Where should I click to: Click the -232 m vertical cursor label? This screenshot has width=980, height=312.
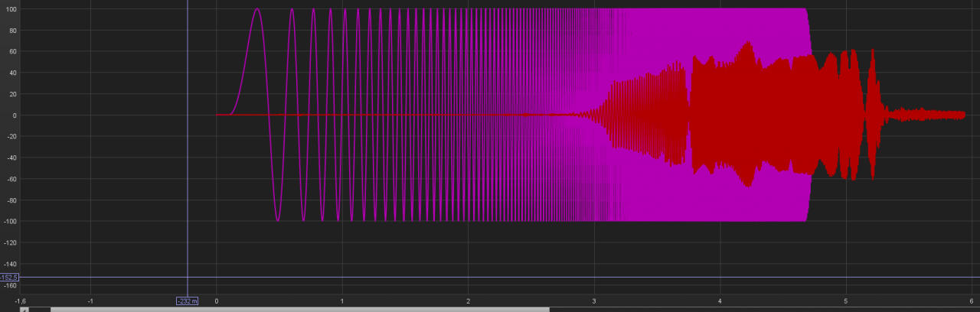coord(188,301)
